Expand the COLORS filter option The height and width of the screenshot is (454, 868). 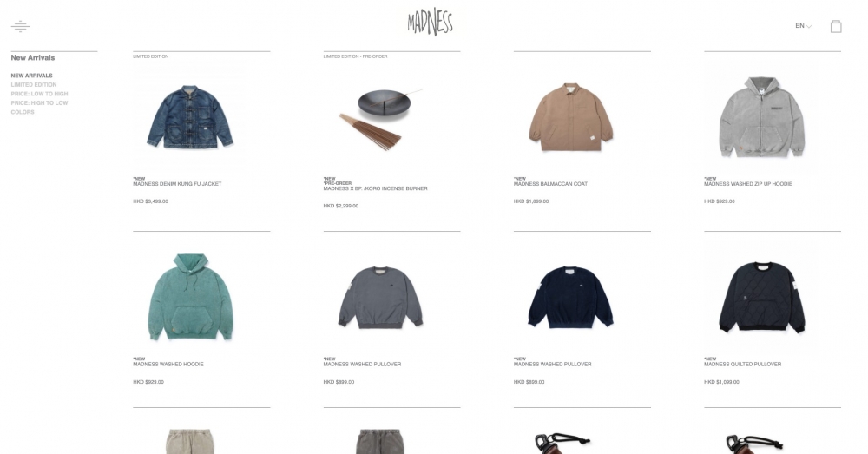tap(23, 112)
